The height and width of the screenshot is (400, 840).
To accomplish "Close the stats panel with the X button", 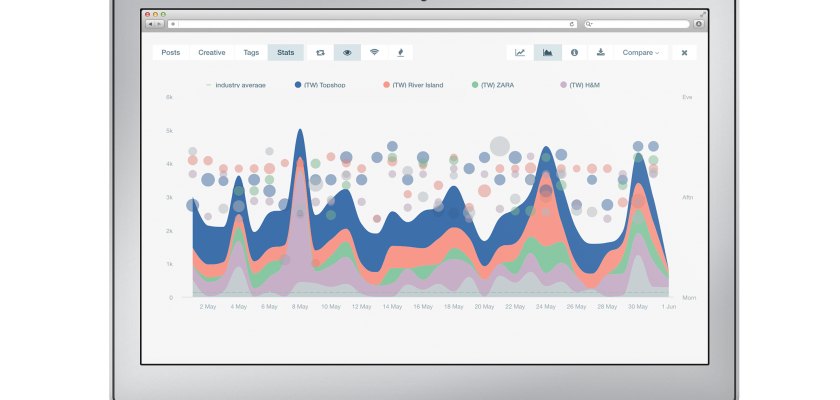I will pos(684,52).
